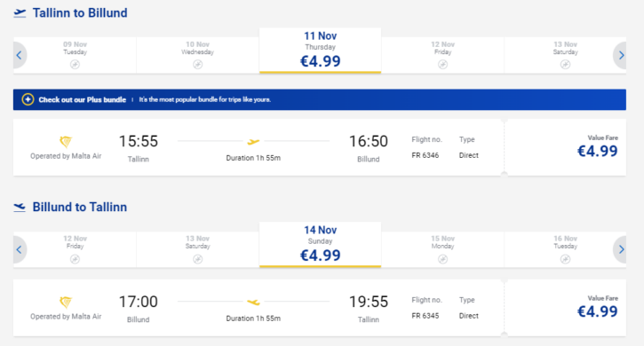Click the no-flight icon under 09 Nov Tuesday

[x=75, y=65]
